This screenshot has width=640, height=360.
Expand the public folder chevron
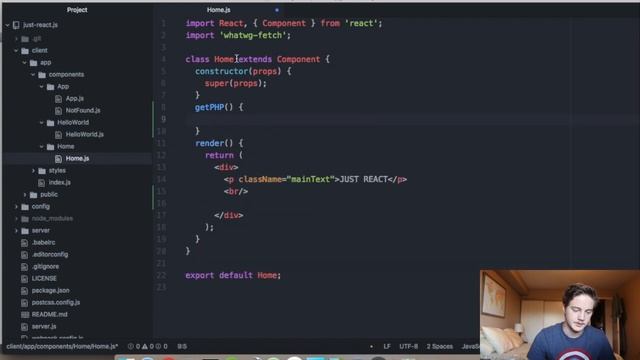click(25, 195)
